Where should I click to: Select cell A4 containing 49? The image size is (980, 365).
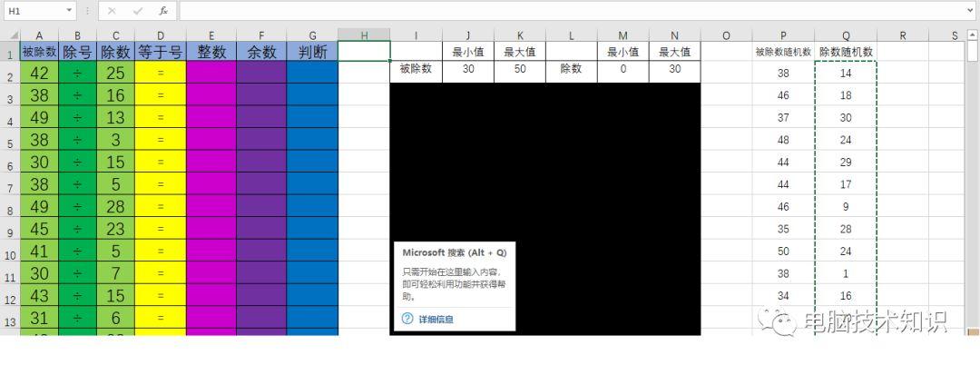(39, 117)
